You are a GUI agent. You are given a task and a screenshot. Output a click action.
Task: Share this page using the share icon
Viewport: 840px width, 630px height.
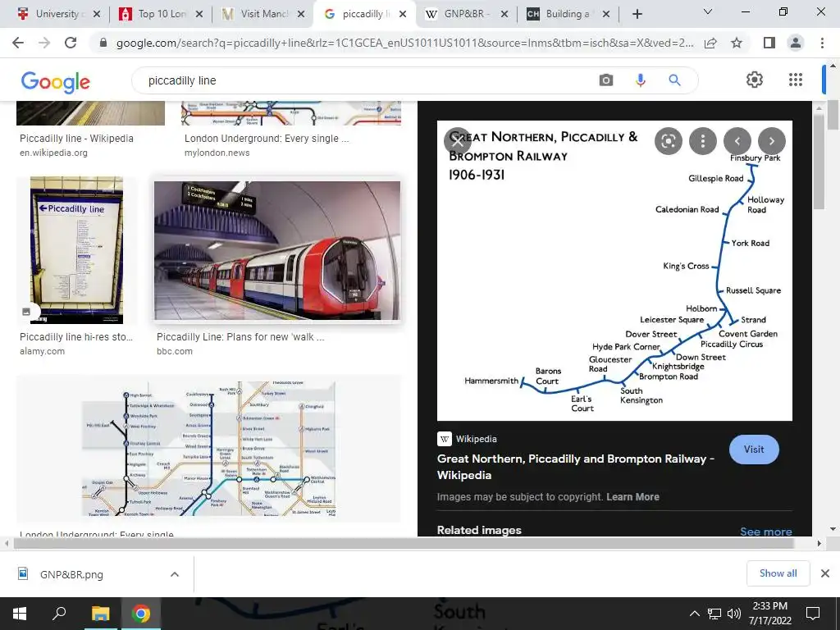point(711,43)
